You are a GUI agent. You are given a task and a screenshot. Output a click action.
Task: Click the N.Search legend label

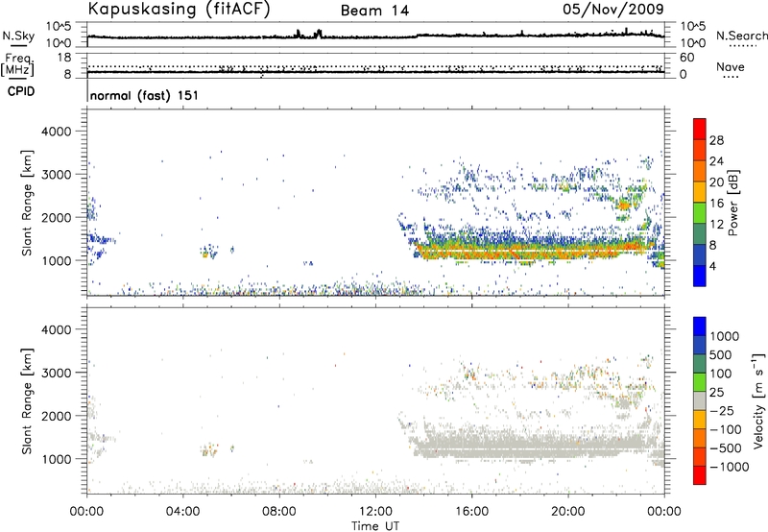coord(741,36)
